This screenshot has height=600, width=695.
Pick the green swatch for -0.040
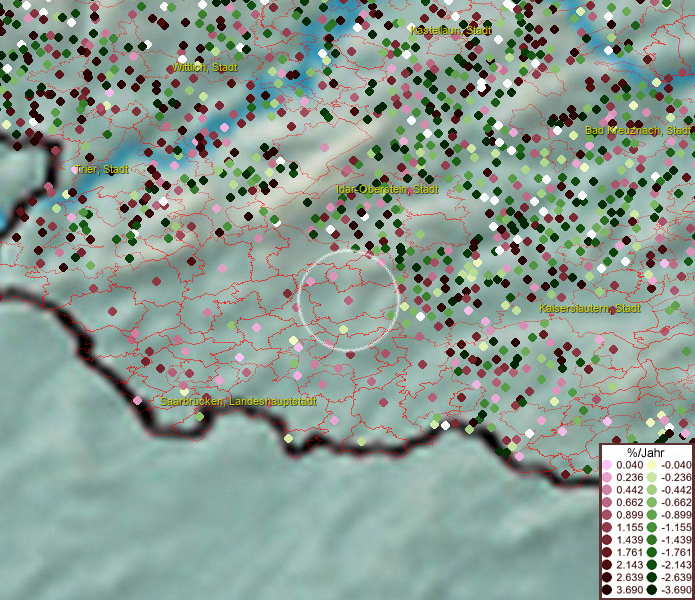tap(652, 465)
